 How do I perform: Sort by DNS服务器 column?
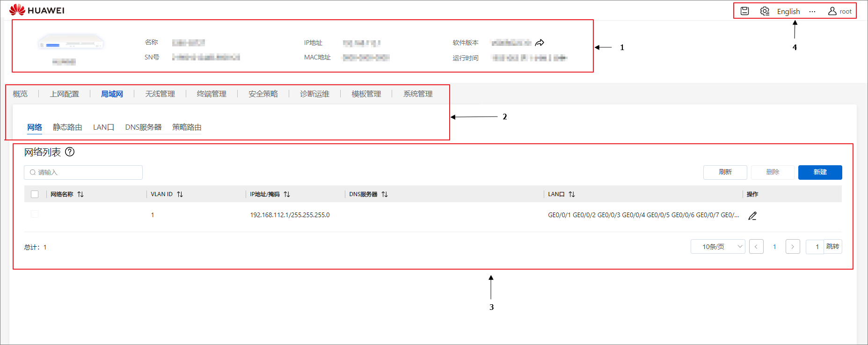click(x=385, y=194)
